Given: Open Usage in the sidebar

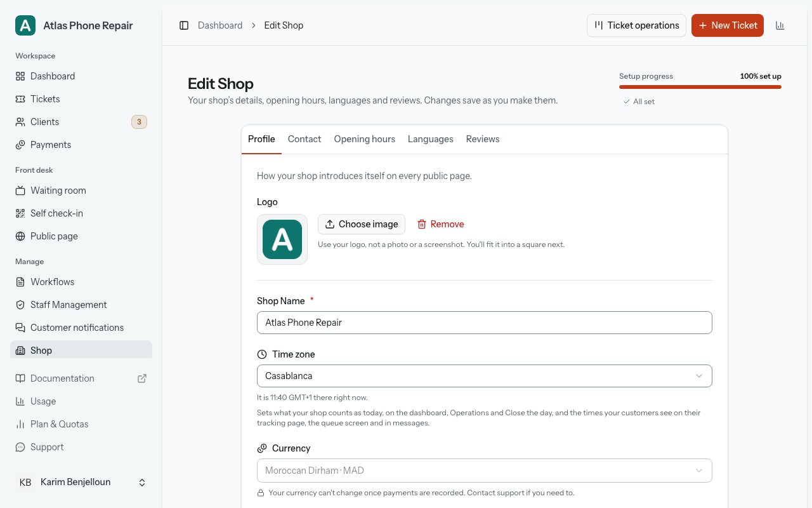Looking at the screenshot, I should click(81, 401).
